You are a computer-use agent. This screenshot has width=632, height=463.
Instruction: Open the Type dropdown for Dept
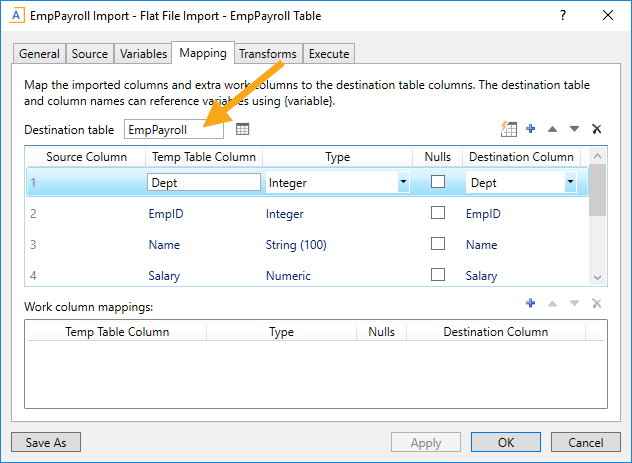(403, 183)
